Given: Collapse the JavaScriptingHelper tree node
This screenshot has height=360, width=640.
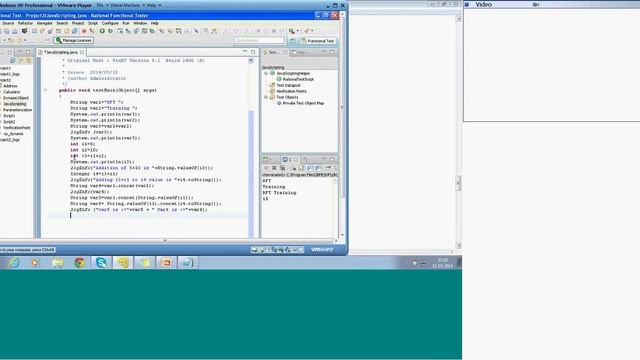Looking at the screenshot, I should pyautogui.click(x=266, y=73).
